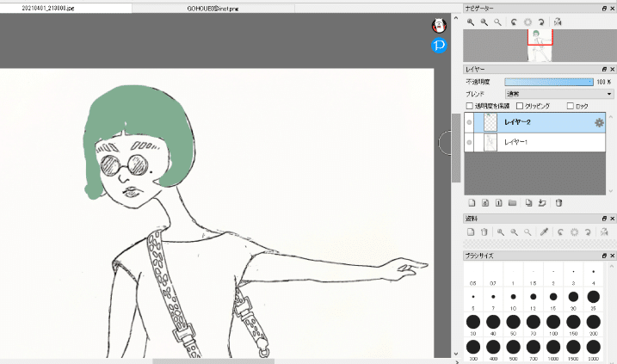Click the blue pixiv P icon
The width and height of the screenshot is (617, 364).
click(439, 46)
